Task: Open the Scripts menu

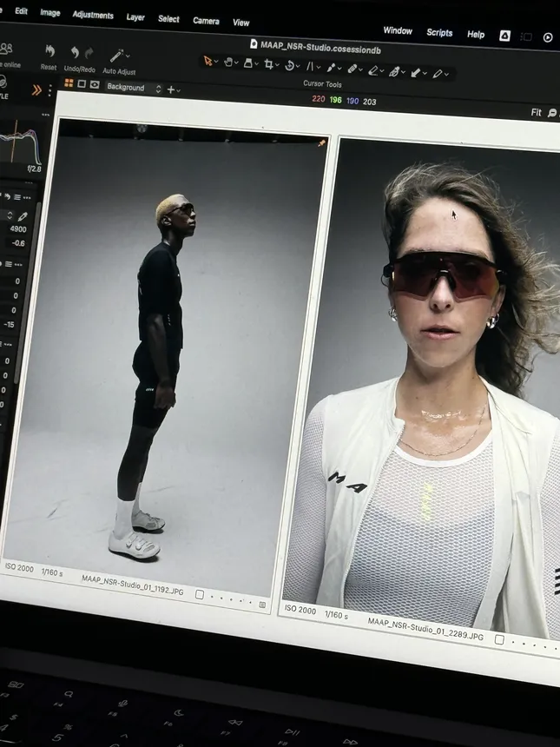Action: click(439, 32)
